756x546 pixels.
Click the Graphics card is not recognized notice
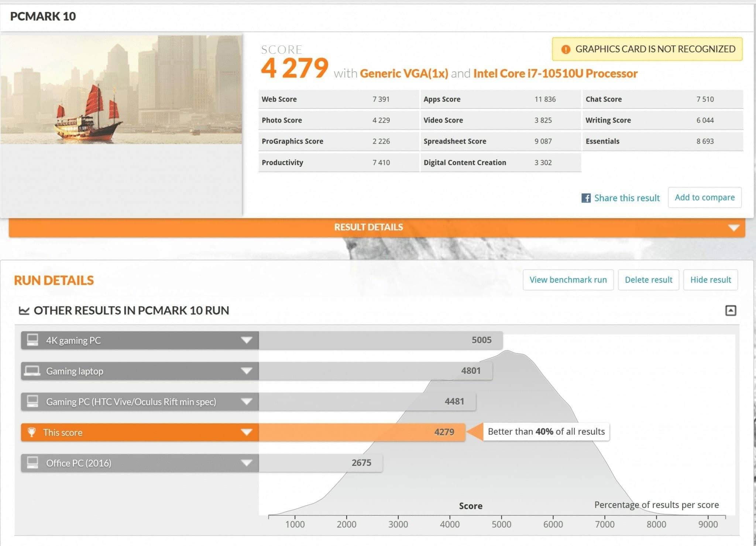point(647,49)
